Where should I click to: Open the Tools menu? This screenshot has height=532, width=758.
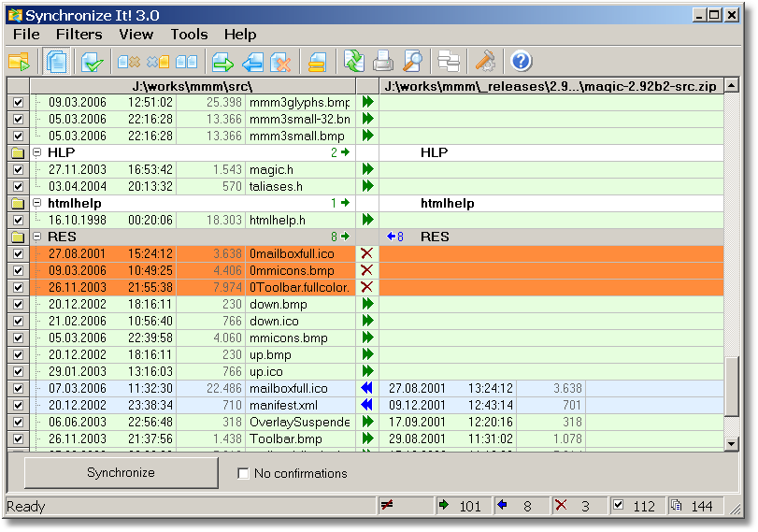189,34
